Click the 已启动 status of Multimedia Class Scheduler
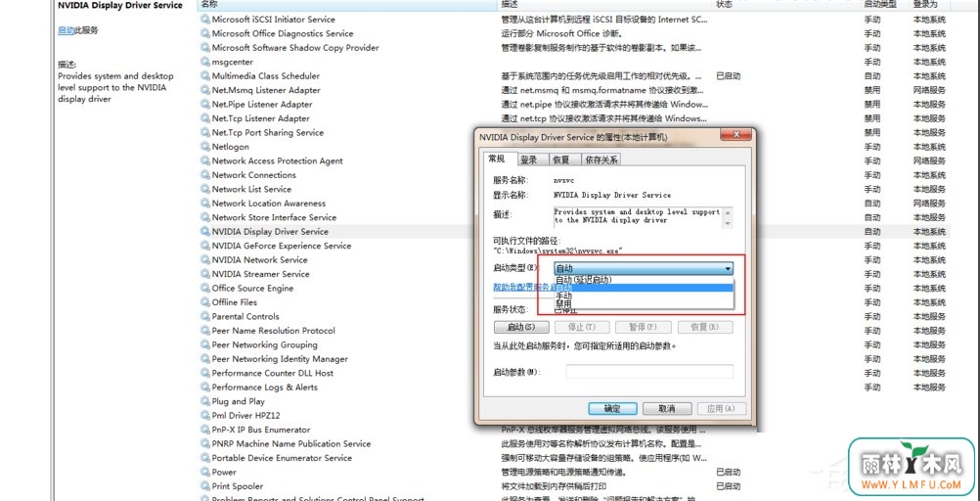 point(728,75)
